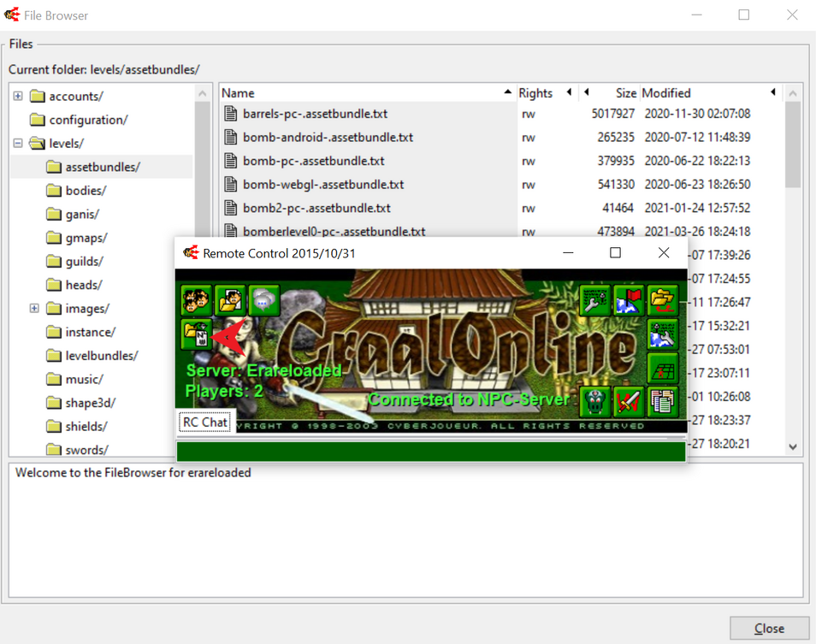Switch to the RC Chat tab

point(205,422)
